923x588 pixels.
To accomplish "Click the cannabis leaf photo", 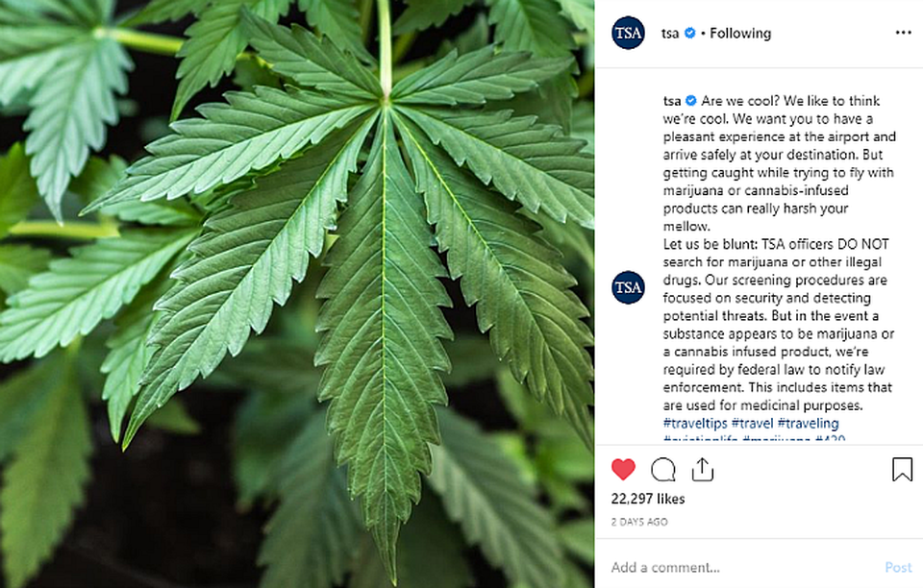I will pos(297,294).
